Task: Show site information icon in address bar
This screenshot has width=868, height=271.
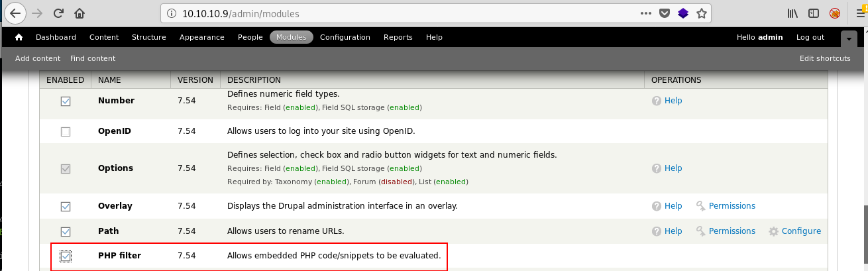Action: coord(171,13)
